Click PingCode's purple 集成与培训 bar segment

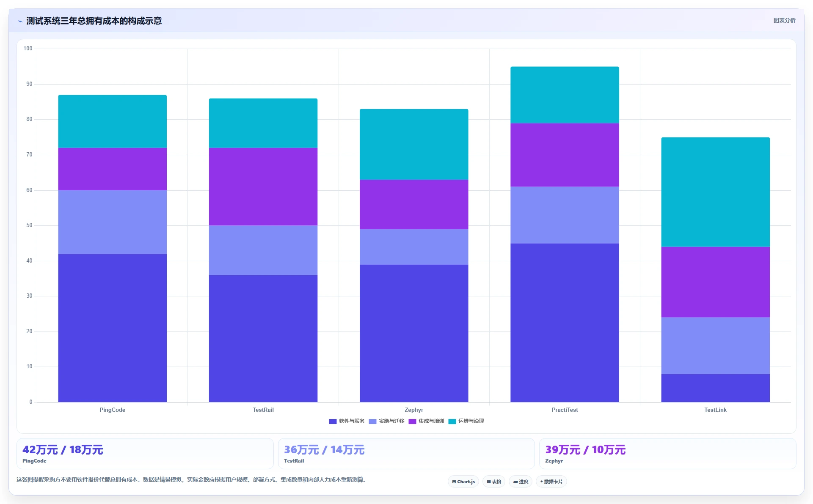112,169
